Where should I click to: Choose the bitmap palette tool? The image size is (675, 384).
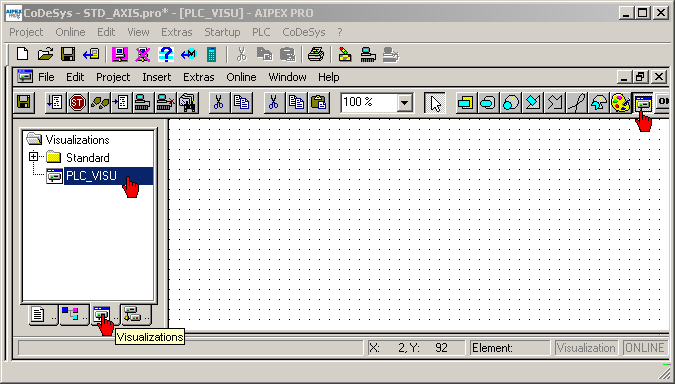coord(620,103)
